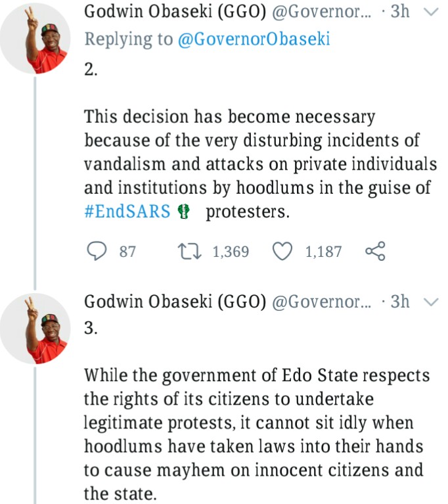Click the Godwin Obaseki (GGO) name on the reply tweet
The height and width of the screenshot is (504, 448).
(175, 12)
